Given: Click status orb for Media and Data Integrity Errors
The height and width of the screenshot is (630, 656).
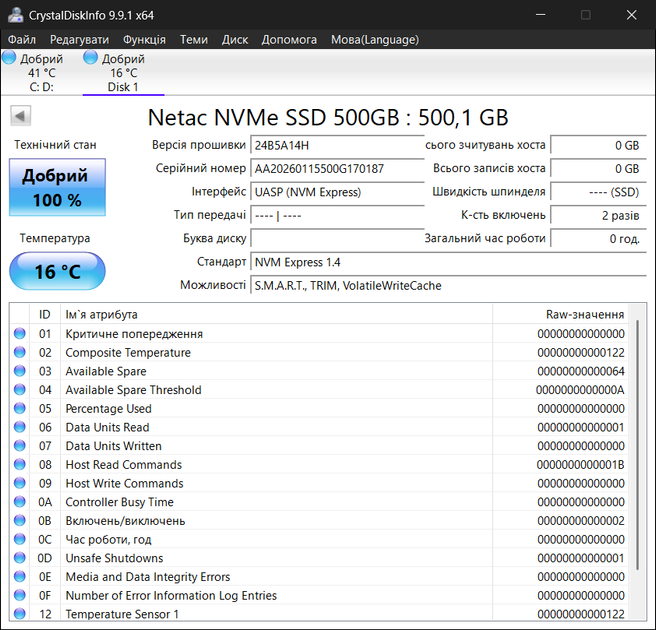Looking at the screenshot, I should click(x=20, y=576).
